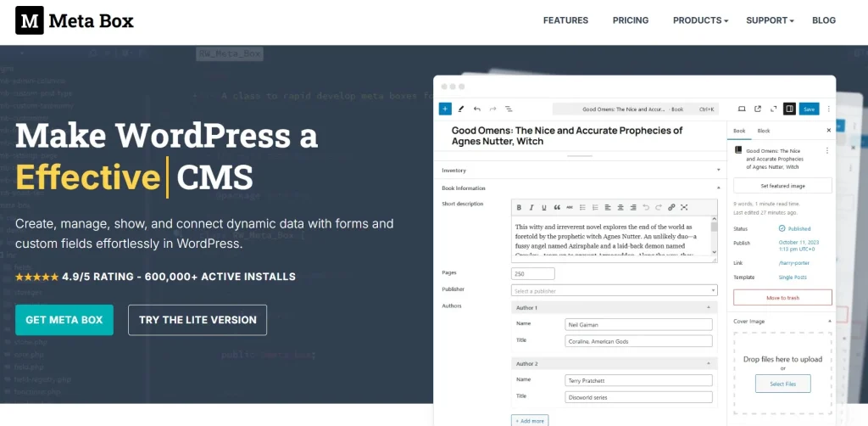Click the Pages number input field
The image size is (868, 426).
pos(532,273)
